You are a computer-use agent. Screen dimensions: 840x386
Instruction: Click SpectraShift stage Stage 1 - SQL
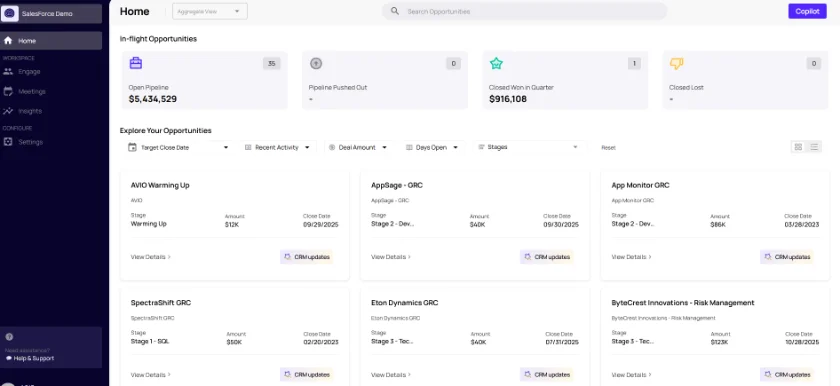pos(150,342)
